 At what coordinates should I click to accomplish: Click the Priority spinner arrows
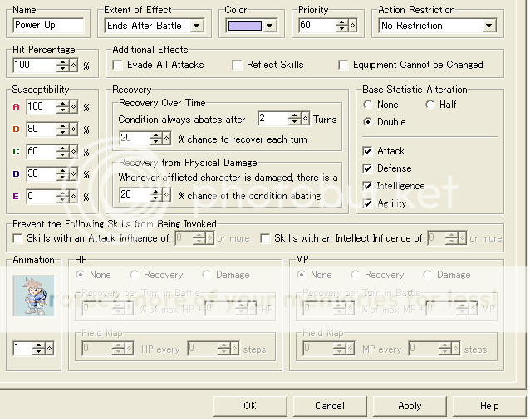click(341, 26)
